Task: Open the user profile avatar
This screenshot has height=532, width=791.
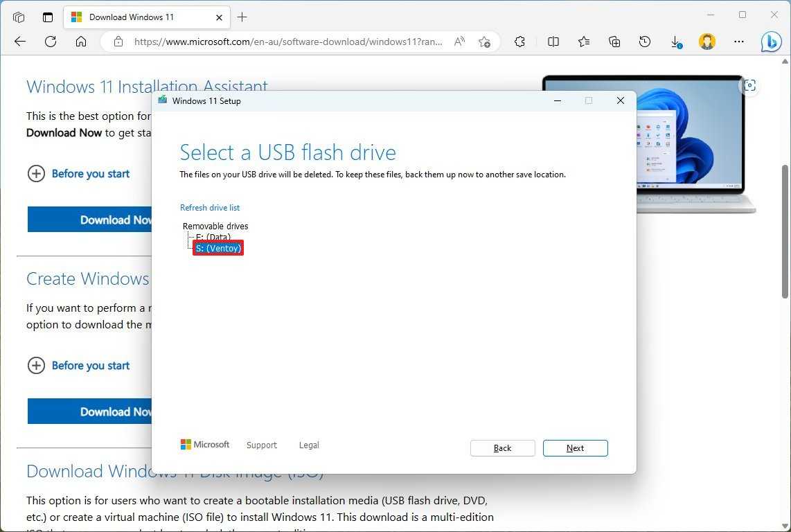Action: [707, 42]
